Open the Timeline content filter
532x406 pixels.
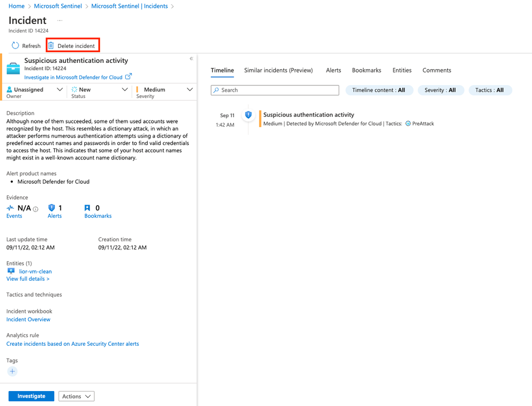379,90
